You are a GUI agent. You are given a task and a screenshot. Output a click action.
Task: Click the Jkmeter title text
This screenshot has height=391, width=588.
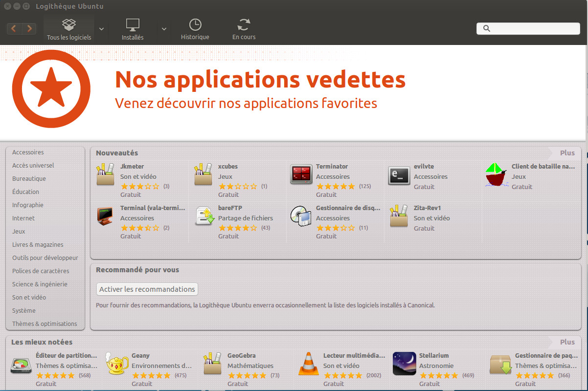(132, 167)
